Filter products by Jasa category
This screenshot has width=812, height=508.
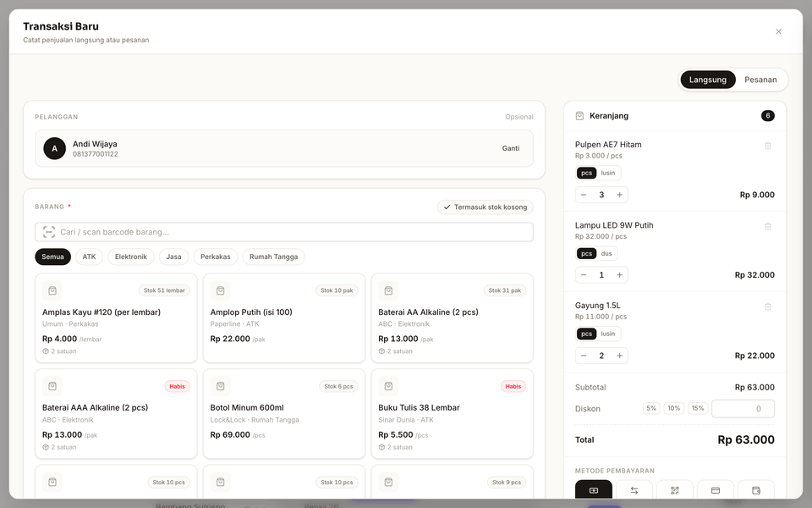[x=173, y=257]
